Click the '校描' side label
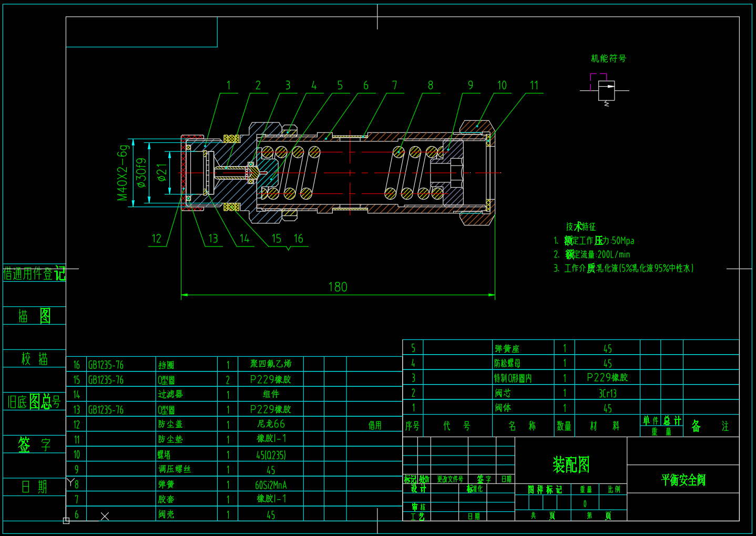Screen dimensions: 756x536 click(x=34, y=359)
